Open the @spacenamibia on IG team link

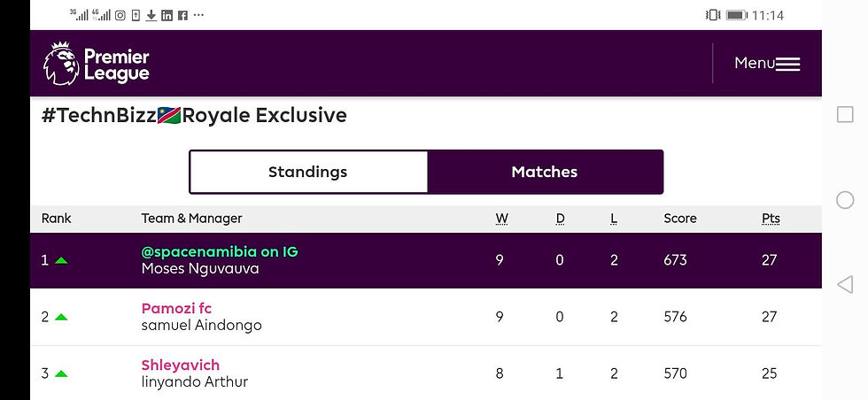click(x=220, y=251)
